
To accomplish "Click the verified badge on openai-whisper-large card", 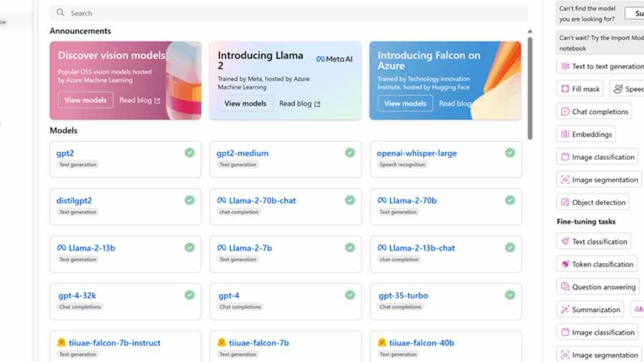I will click(509, 152).
